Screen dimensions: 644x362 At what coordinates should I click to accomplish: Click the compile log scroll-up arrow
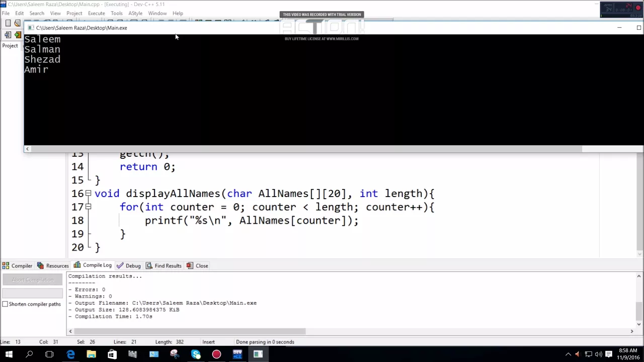639,276
